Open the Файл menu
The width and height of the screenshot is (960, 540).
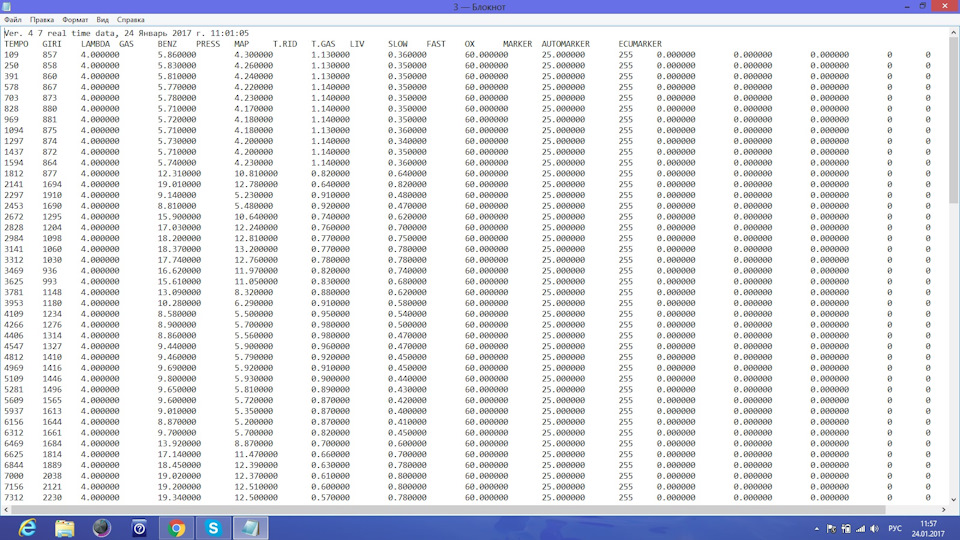tap(12, 20)
